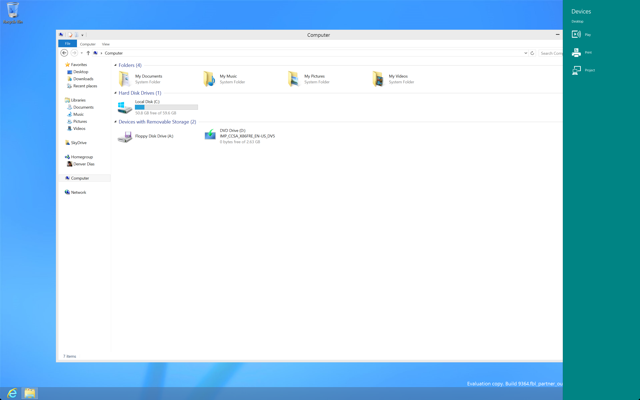Viewport: 640px width, 400px height.
Task: Select SkyDrive in the navigation pane
Action: (x=76, y=143)
